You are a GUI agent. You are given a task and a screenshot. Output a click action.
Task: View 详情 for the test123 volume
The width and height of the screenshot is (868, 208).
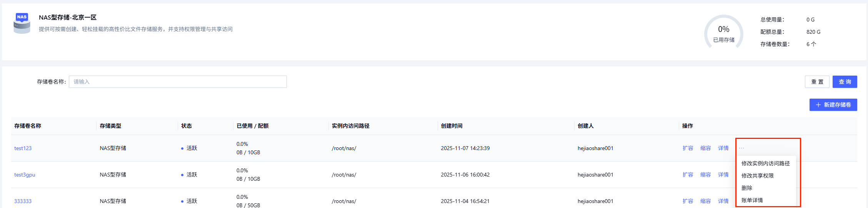(x=723, y=148)
